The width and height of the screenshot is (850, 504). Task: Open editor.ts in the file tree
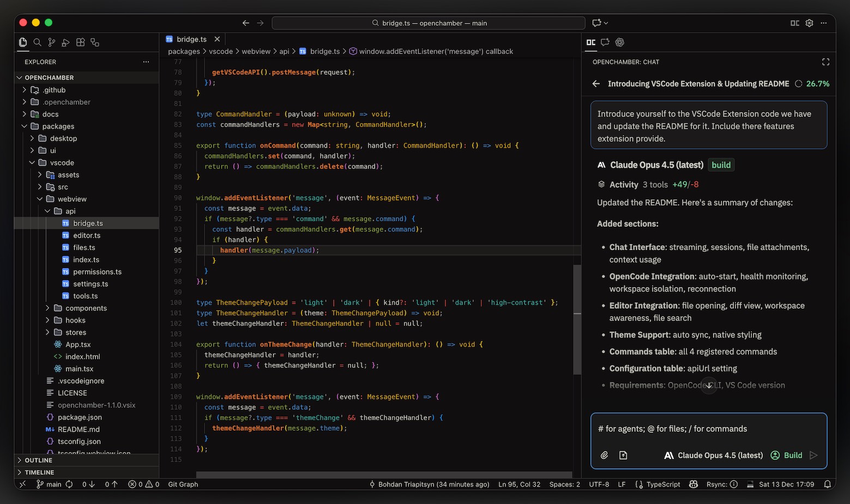click(87, 235)
